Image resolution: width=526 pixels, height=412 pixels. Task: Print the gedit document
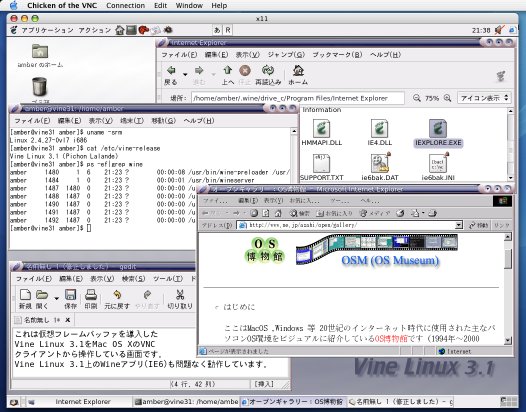(91, 299)
